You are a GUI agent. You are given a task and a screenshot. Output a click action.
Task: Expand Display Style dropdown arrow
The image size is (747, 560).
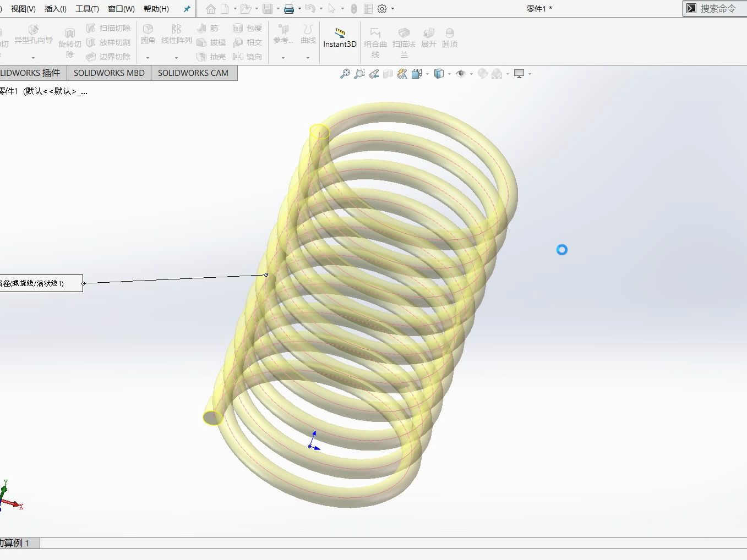(x=449, y=74)
